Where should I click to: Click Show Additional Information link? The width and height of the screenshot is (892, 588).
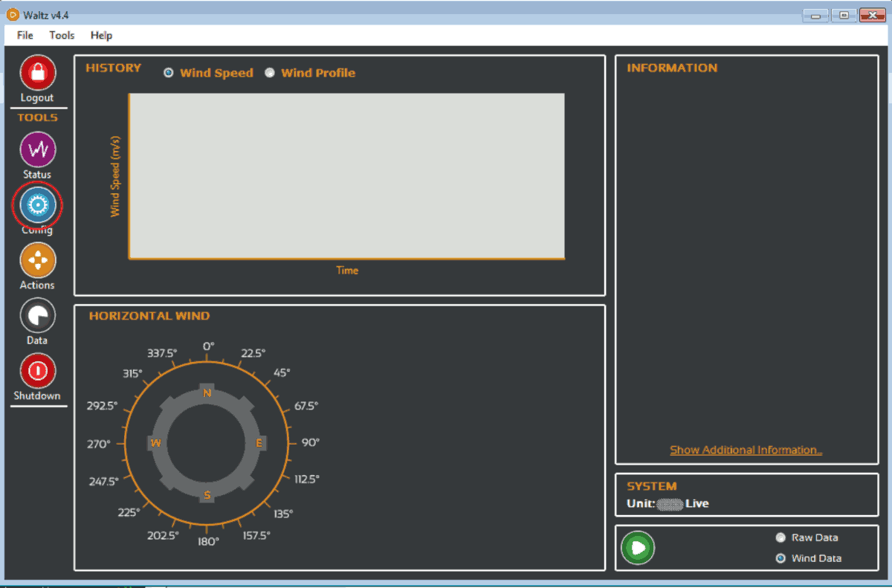[746, 450]
